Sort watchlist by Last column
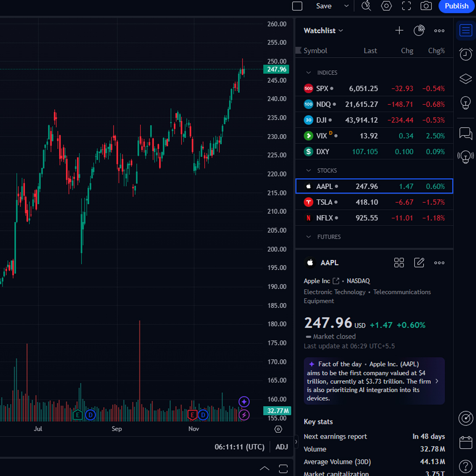The height and width of the screenshot is (476, 476). (x=370, y=51)
